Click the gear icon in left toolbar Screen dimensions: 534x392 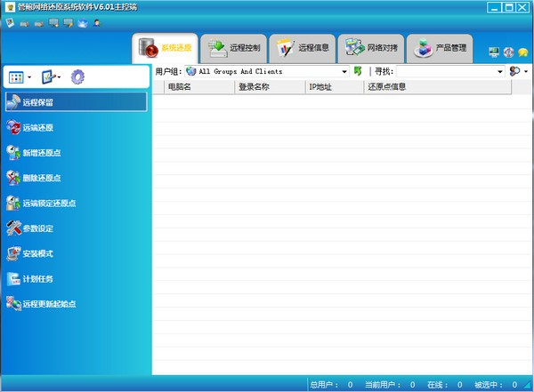tap(77, 77)
